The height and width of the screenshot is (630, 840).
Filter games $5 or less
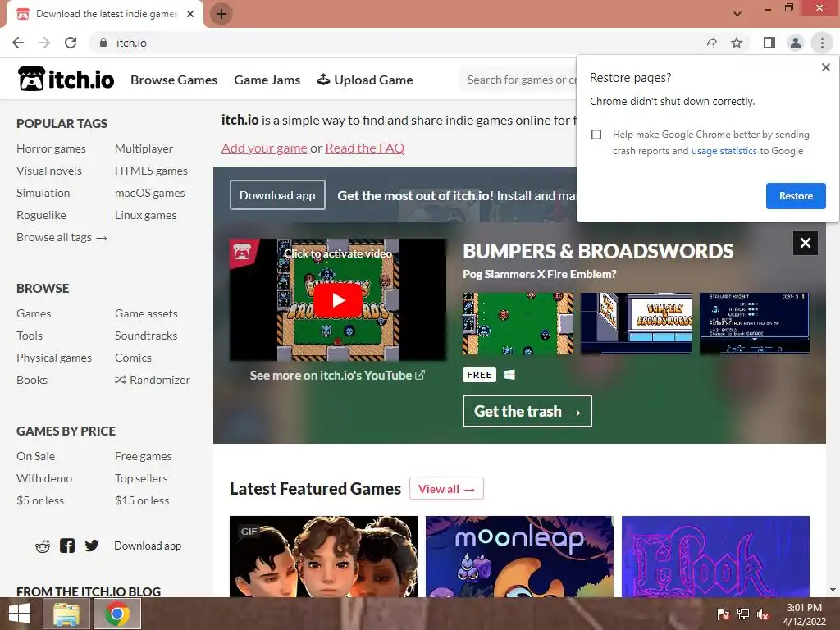pyautogui.click(x=40, y=500)
